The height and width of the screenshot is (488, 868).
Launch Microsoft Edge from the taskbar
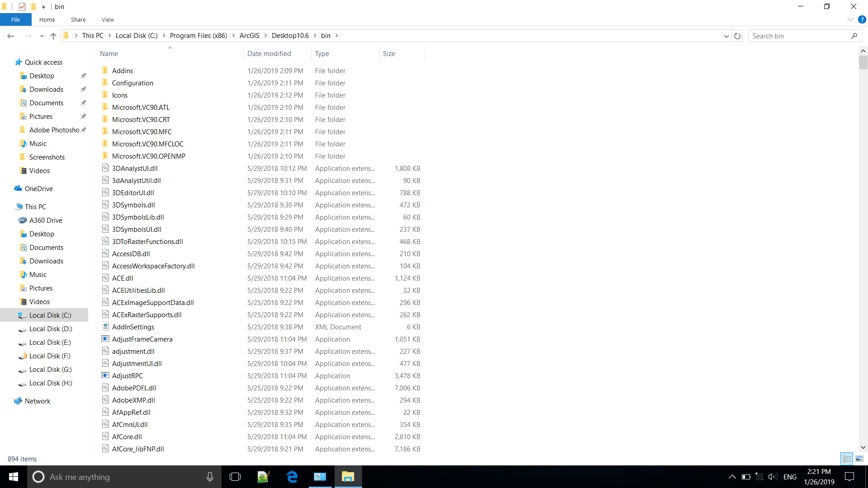coord(292,477)
